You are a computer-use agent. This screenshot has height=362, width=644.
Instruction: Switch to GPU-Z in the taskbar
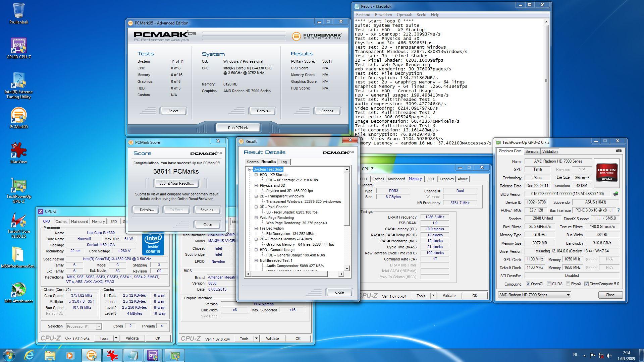[x=174, y=355]
